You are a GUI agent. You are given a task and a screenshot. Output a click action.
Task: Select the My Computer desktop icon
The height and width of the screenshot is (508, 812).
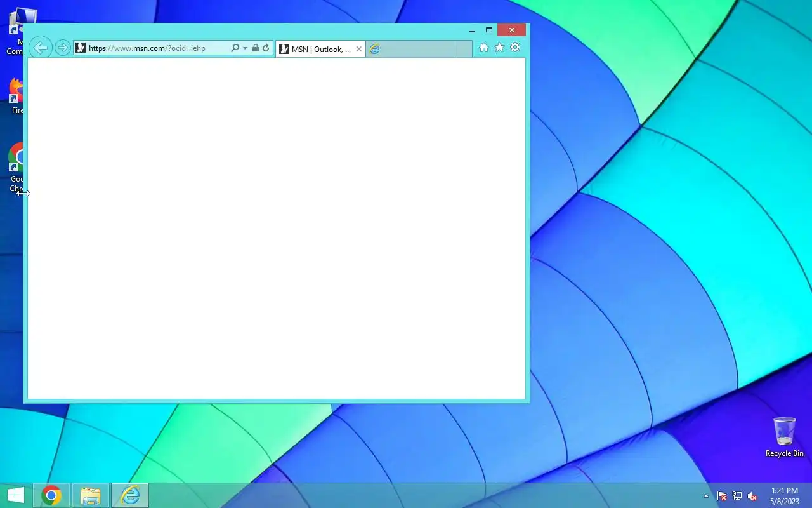pyautogui.click(x=16, y=32)
